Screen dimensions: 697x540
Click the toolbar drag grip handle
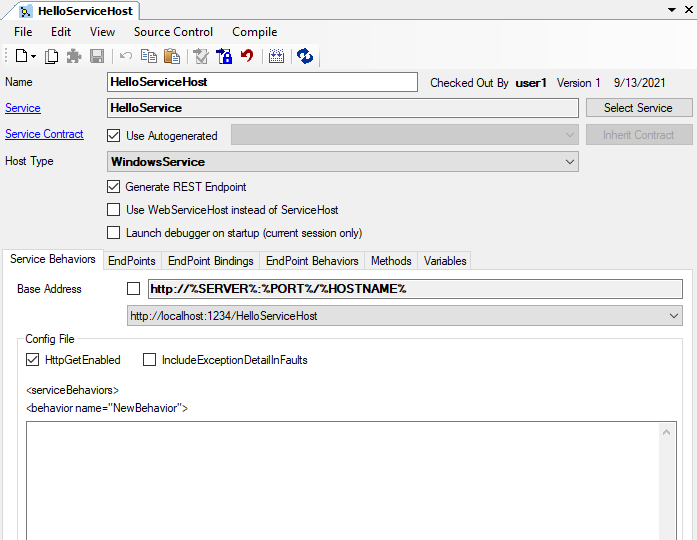(6, 56)
